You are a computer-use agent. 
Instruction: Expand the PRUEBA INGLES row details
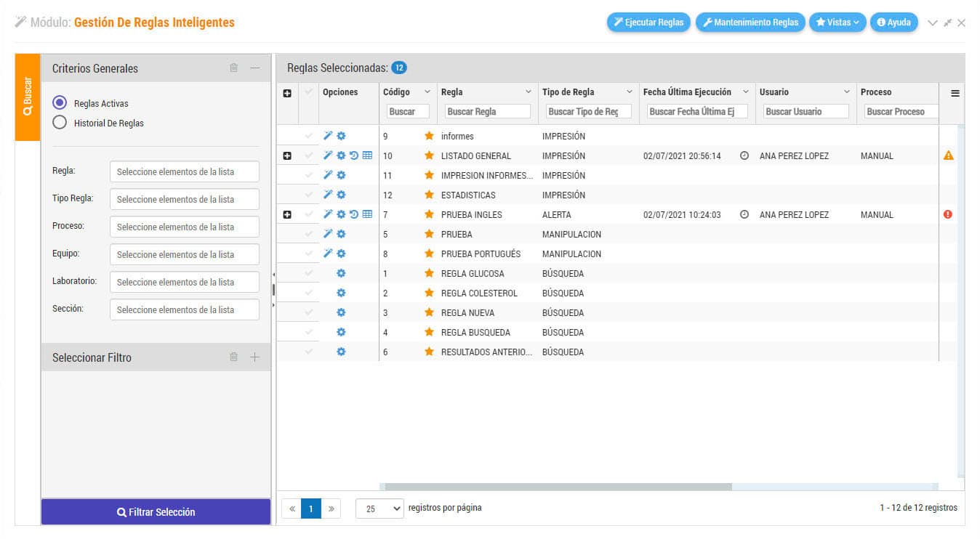(287, 214)
